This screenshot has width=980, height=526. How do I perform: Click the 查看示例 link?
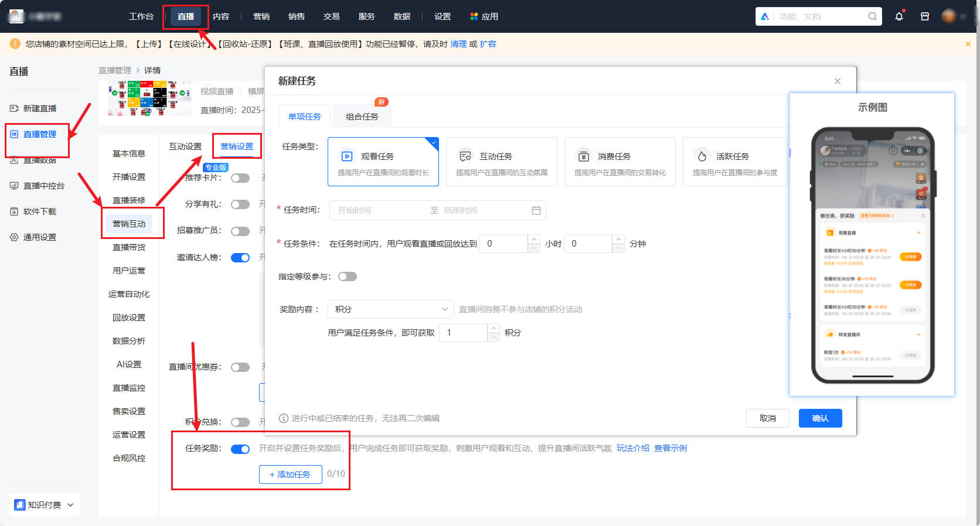(x=670, y=448)
